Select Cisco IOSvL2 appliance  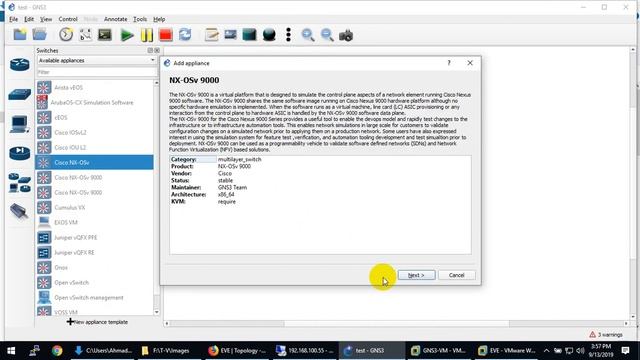pyautogui.click(x=94, y=133)
